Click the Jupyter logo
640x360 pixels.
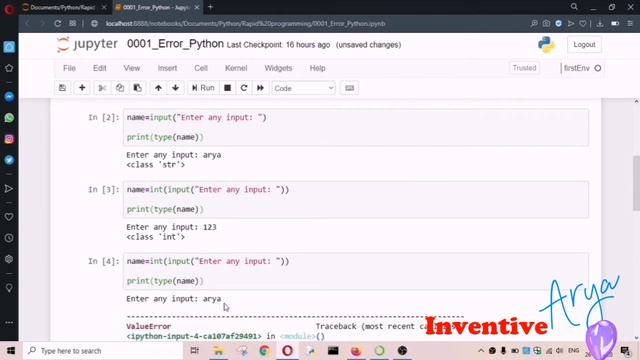click(x=87, y=44)
